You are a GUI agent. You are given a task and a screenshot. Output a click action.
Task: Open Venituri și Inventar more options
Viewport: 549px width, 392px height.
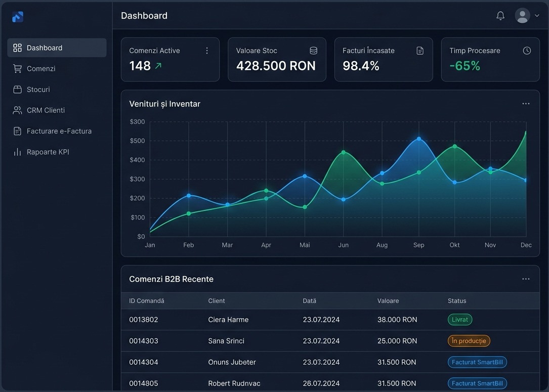point(526,104)
